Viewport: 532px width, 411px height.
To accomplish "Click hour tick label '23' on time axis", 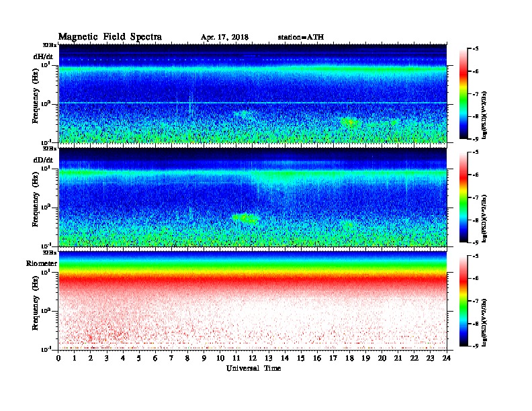I will point(431,358).
